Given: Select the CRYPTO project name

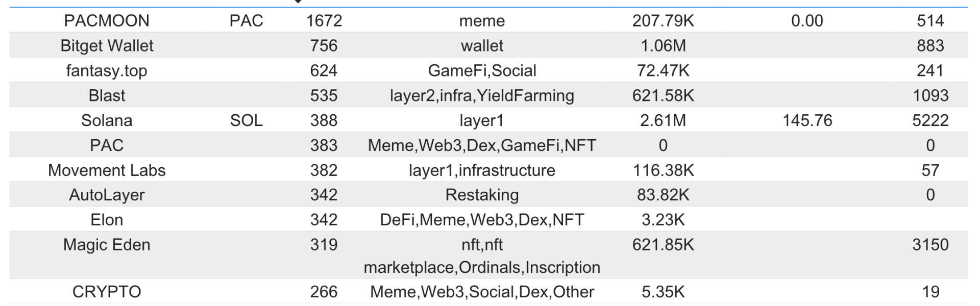Looking at the screenshot, I should pyautogui.click(x=107, y=292).
